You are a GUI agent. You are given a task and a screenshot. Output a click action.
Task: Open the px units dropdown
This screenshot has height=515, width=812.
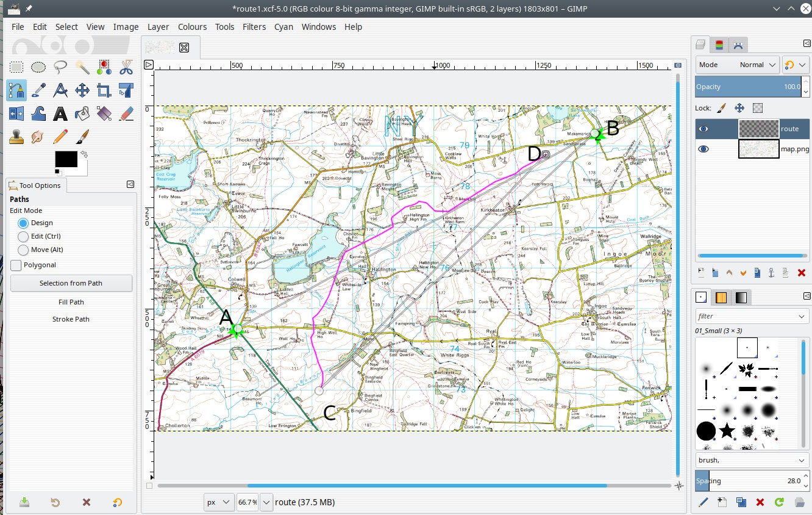[x=219, y=502]
